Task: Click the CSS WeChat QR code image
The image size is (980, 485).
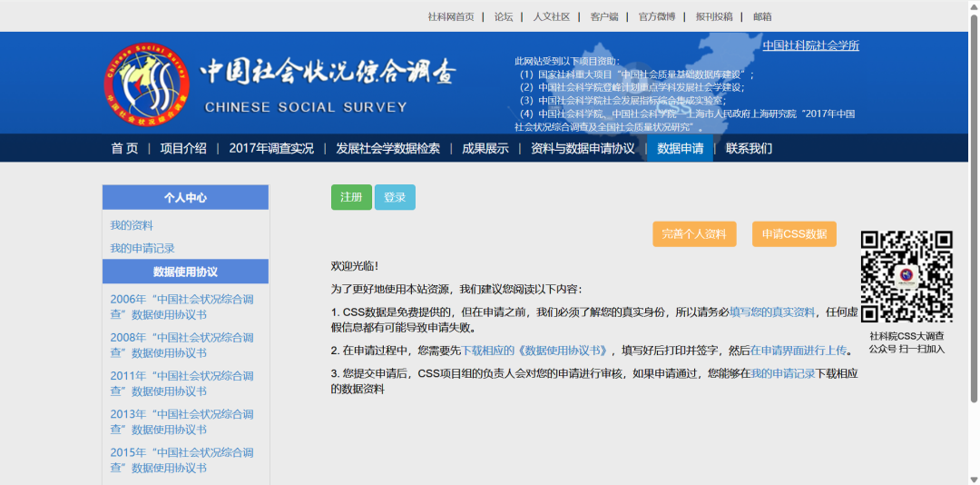Action: [x=906, y=277]
